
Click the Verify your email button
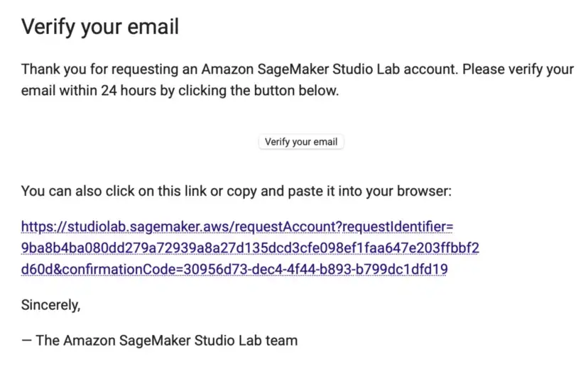coord(301,142)
